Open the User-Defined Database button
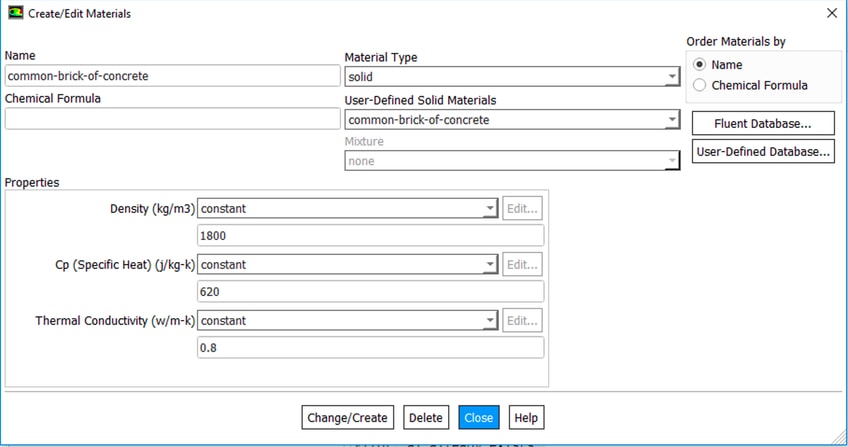Viewport: 848px width, 447px height. click(x=762, y=152)
